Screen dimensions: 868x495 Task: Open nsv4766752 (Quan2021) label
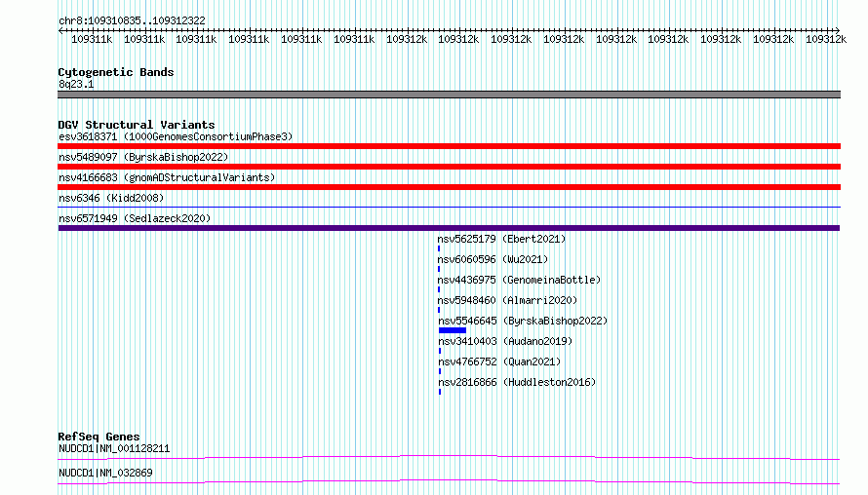[499, 362]
